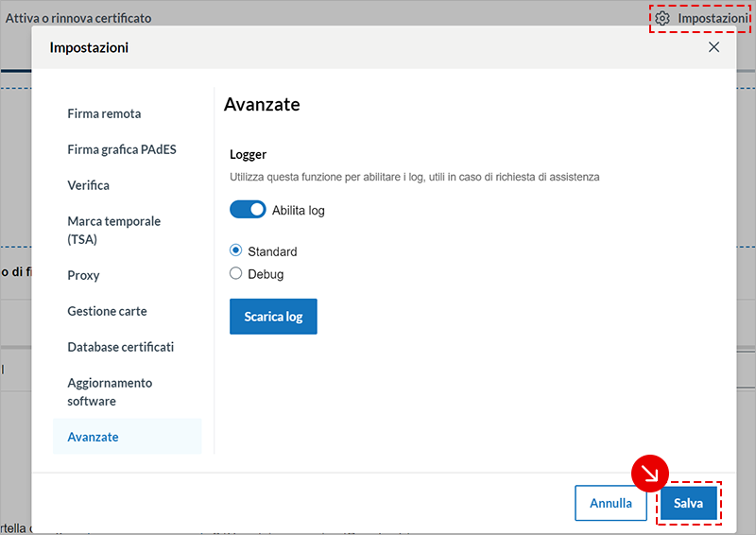This screenshot has width=756, height=535.
Task: Click Annulla to discard changes
Action: [x=610, y=503]
